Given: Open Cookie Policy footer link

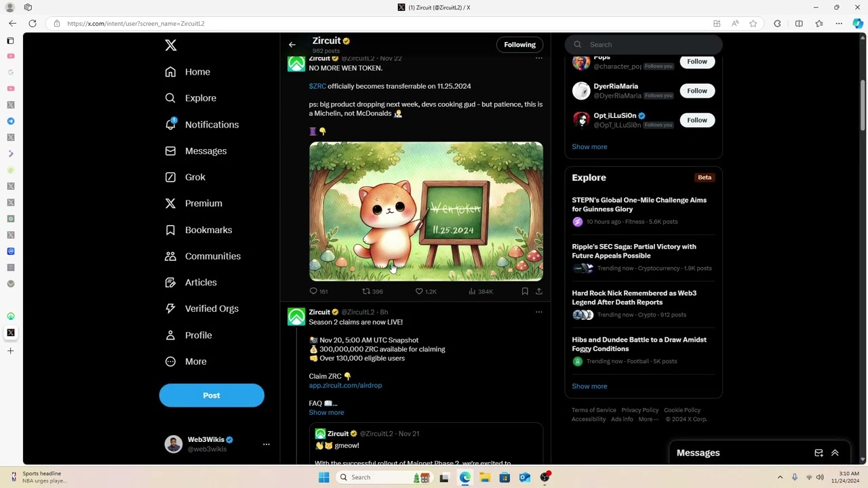Looking at the screenshot, I should click(682, 410).
